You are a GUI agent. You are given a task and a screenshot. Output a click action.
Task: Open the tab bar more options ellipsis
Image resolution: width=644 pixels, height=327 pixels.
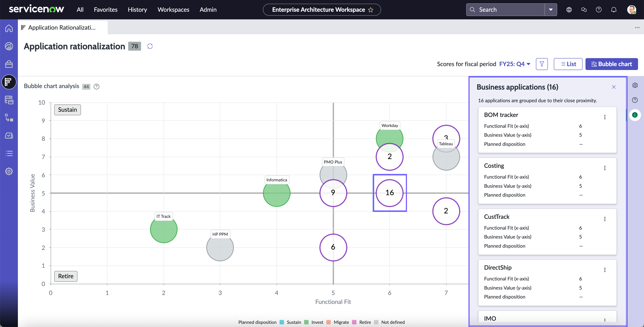pyautogui.click(x=637, y=28)
